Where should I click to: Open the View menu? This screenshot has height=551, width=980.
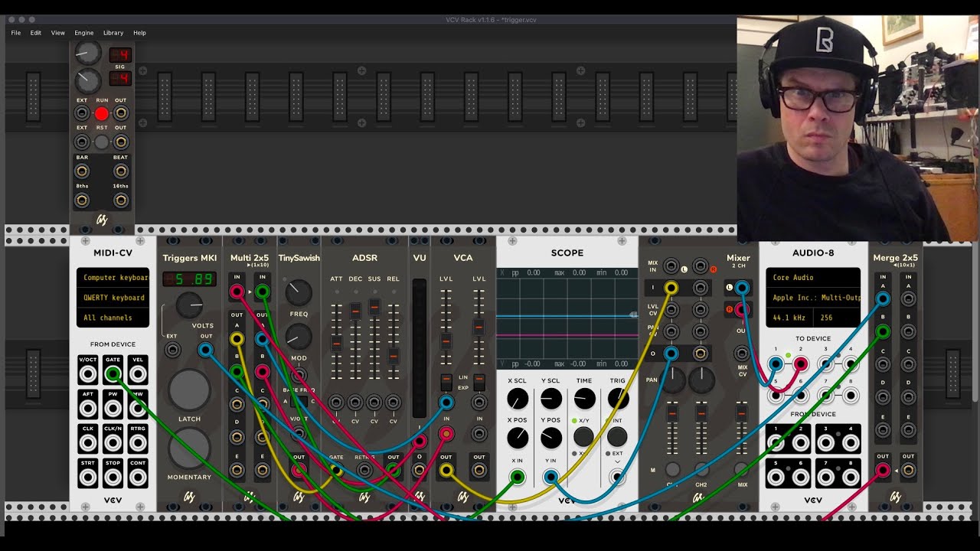pos(57,33)
